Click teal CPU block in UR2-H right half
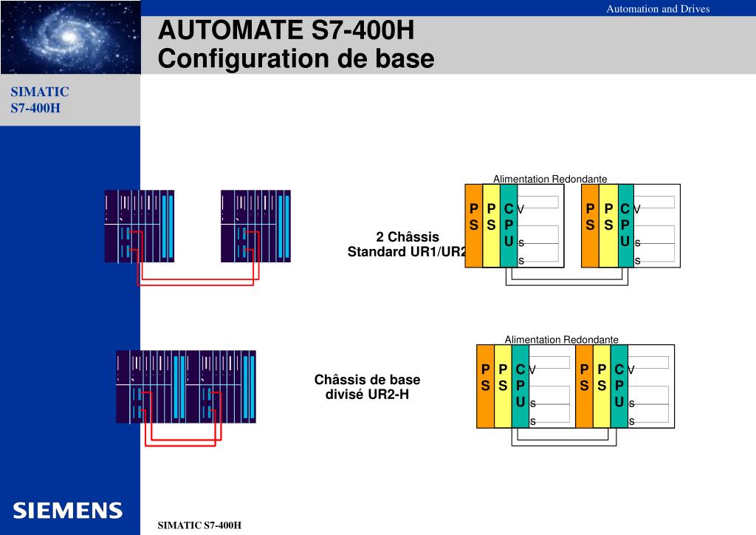Viewport: 756px width, 535px height. click(619, 386)
